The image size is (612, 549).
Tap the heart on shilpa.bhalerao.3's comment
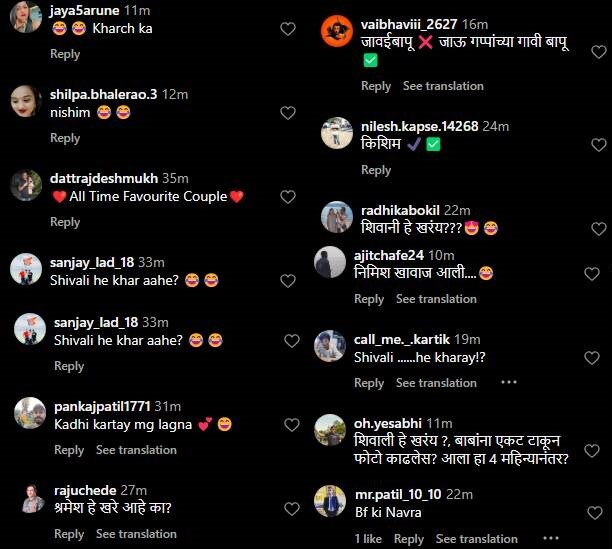pyautogui.click(x=288, y=113)
